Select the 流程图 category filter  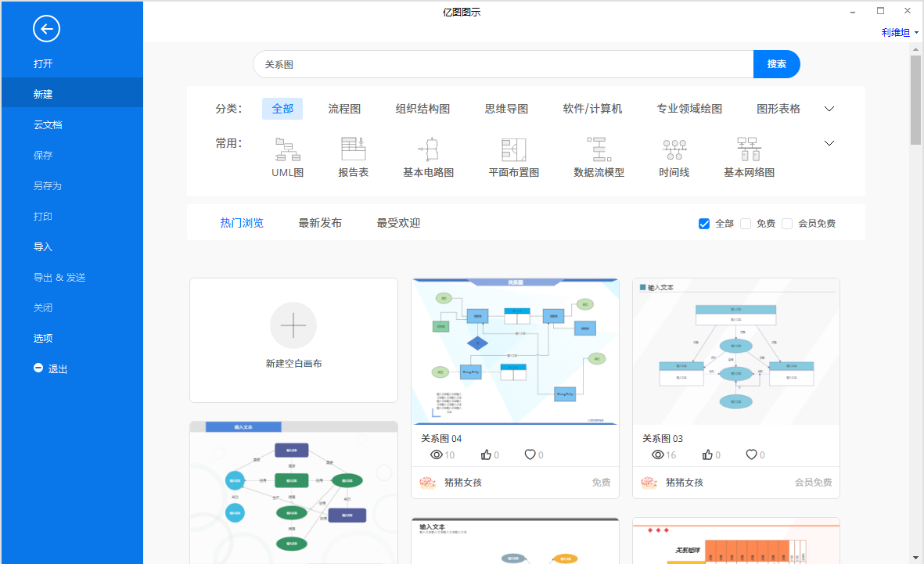344,109
